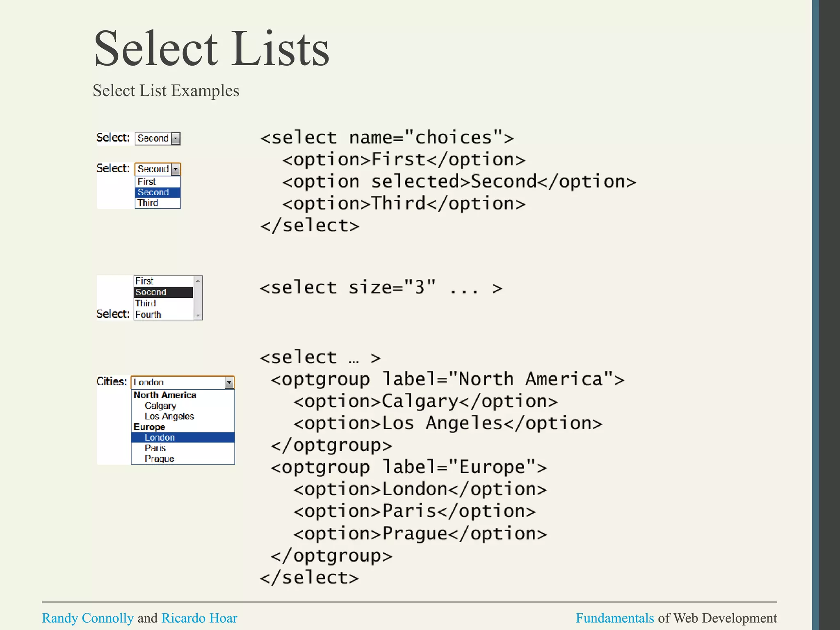Select highlighted Second in the size-3 listbox

click(163, 292)
